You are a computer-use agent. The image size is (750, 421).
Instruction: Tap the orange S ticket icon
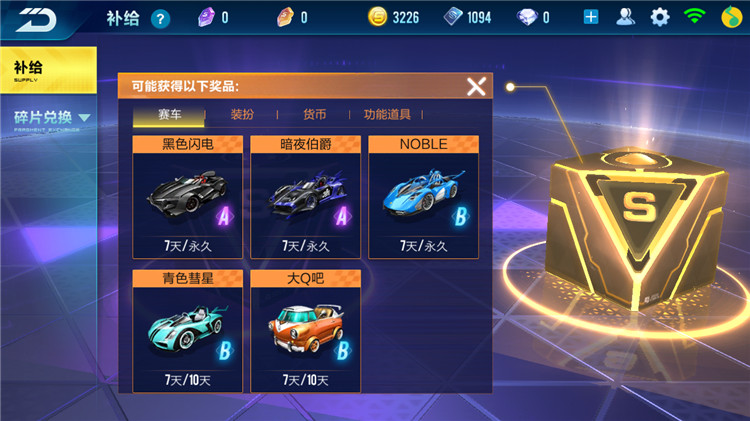[x=286, y=17]
